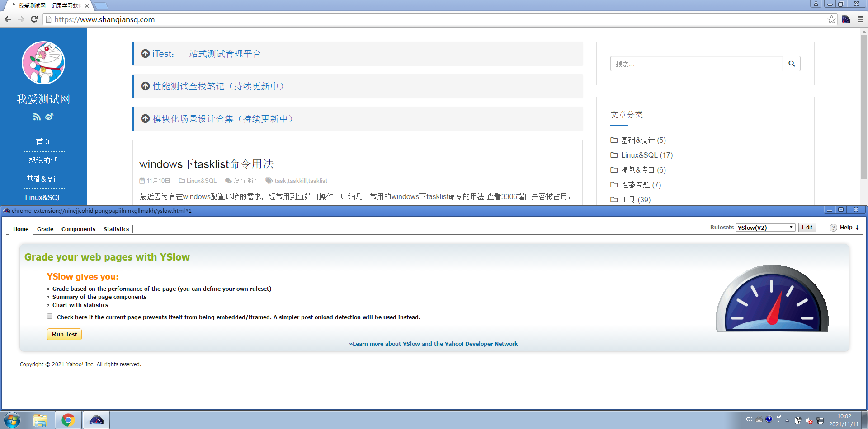Open 模块化场景设计合集 link
Image resolution: width=868 pixels, height=429 pixels.
[225, 119]
